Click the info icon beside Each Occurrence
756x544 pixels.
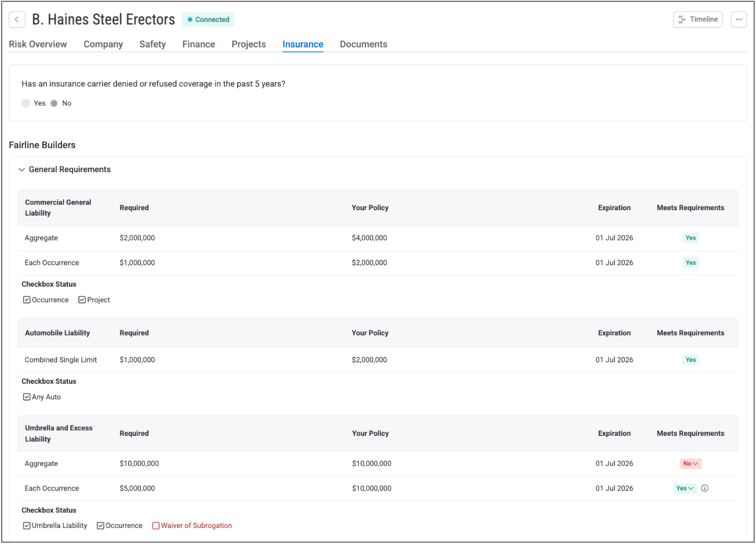click(x=704, y=488)
